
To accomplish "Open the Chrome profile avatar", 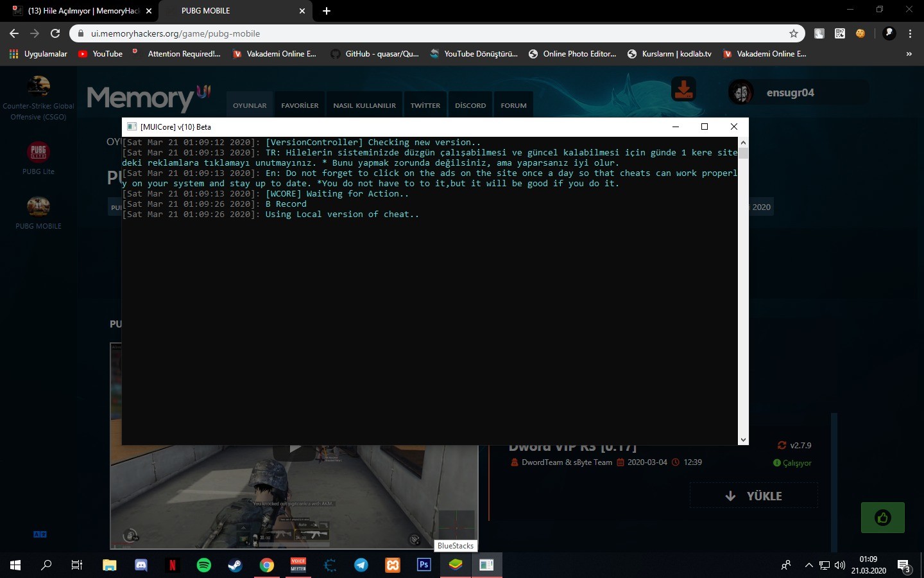I will click(889, 33).
